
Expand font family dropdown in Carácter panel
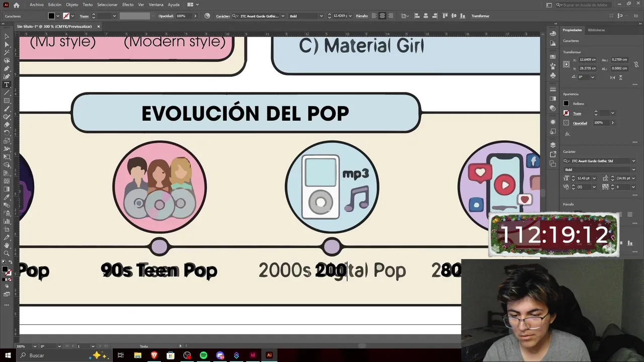(633, 161)
